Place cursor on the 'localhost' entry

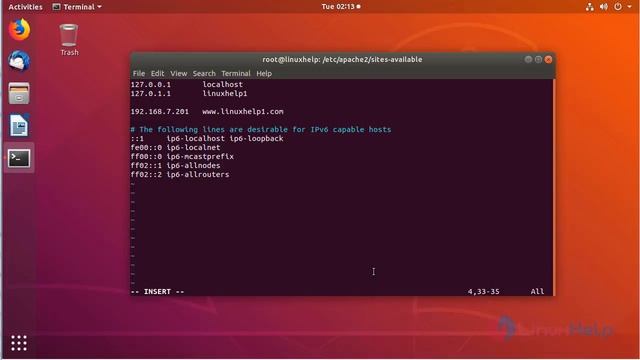pyautogui.click(x=222, y=84)
